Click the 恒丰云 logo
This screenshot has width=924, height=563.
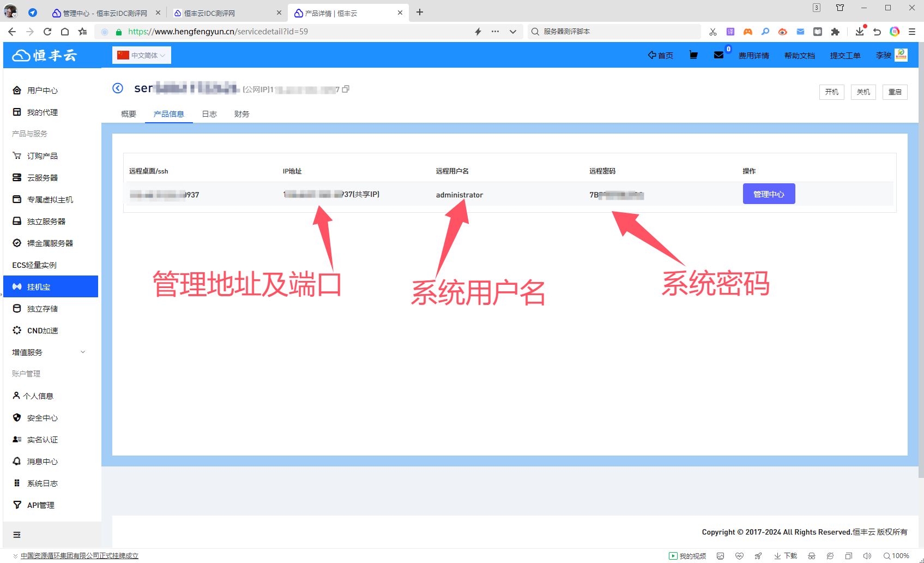pyautogui.click(x=45, y=55)
